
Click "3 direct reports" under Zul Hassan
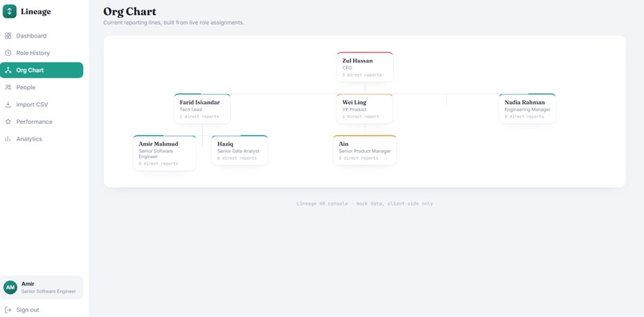(x=362, y=75)
